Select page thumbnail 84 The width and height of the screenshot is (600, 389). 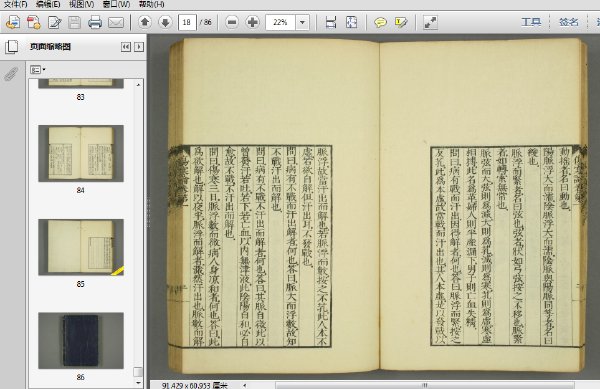(x=81, y=153)
